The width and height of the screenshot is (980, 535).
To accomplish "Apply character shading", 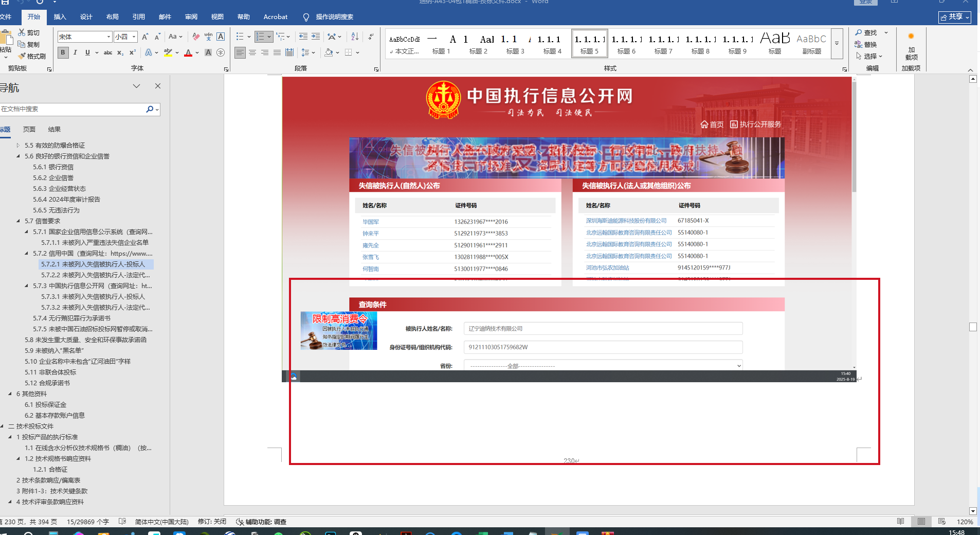I will pos(208,52).
